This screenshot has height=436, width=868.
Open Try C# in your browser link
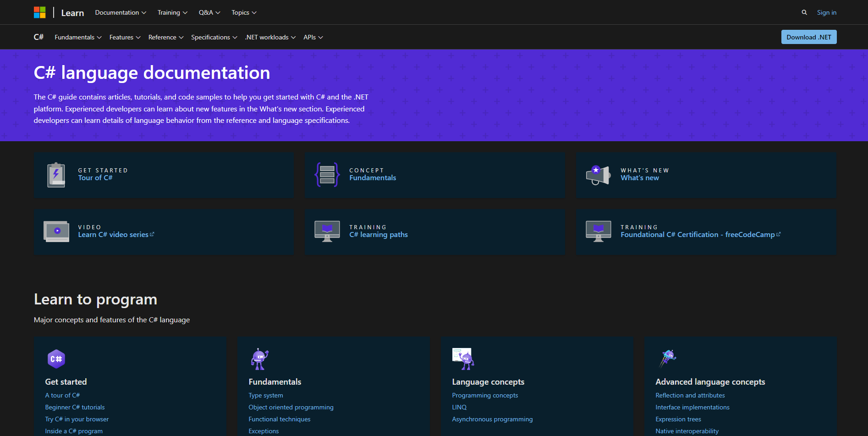(77, 419)
